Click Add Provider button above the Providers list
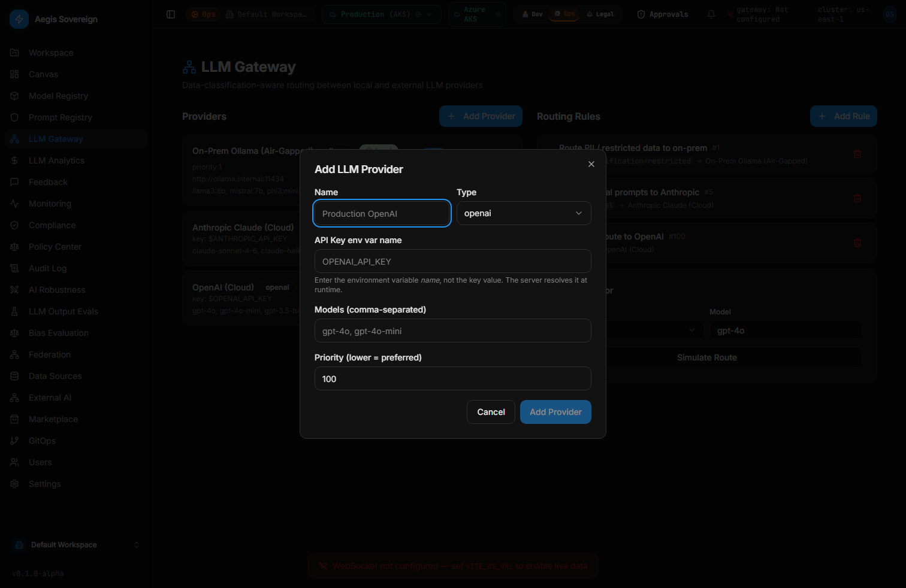The height and width of the screenshot is (588, 906). pos(481,116)
